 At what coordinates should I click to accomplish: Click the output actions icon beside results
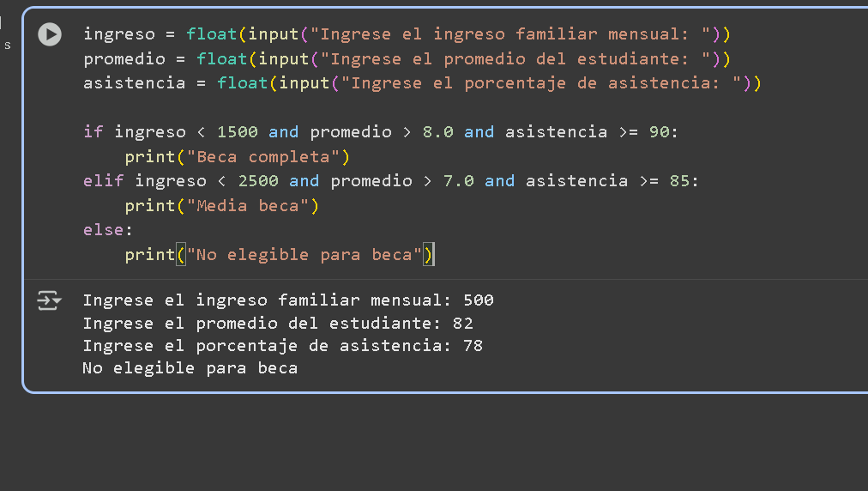click(49, 300)
